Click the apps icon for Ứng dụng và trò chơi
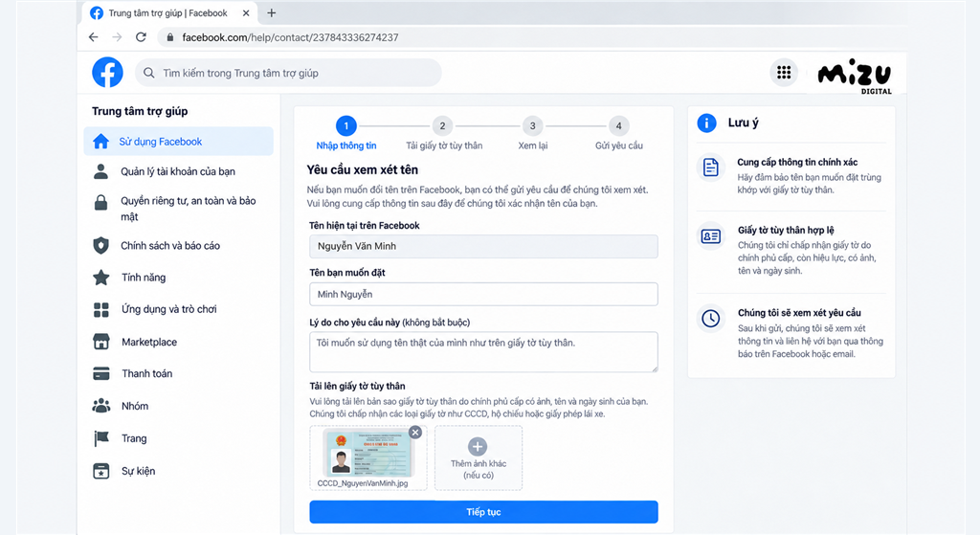The width and height of the screenshot is (980, 535). click(100, 309)
